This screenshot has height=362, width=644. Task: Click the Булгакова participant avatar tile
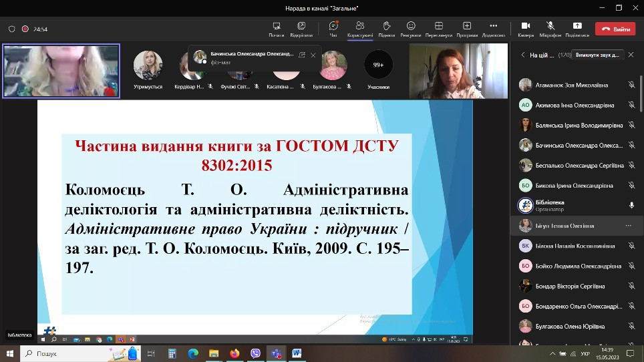[333, 65]
